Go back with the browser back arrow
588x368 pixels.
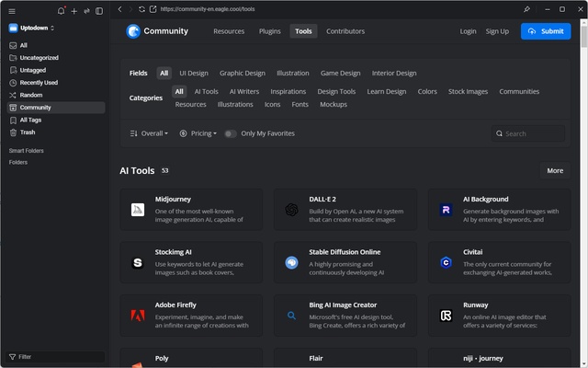(119, 9)
